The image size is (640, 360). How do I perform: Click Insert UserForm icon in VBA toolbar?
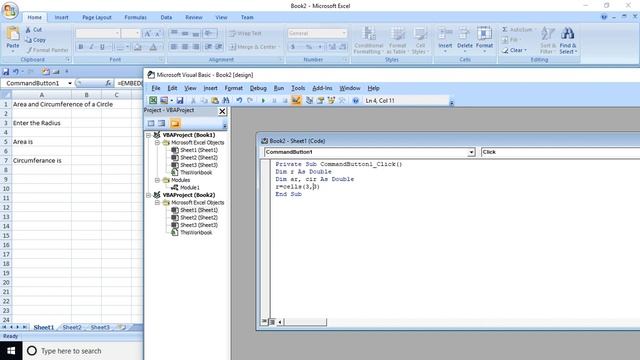pyautogui.click(x=164, y=100)
